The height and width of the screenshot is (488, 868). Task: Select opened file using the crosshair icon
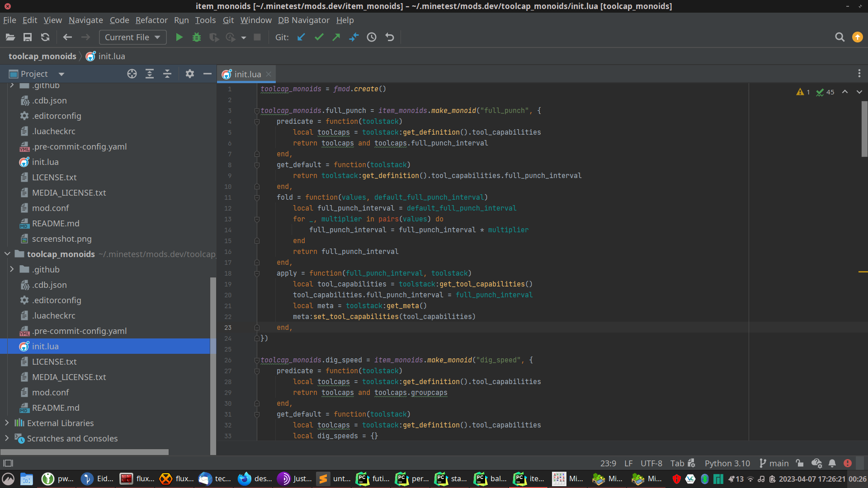coord(132,74)
